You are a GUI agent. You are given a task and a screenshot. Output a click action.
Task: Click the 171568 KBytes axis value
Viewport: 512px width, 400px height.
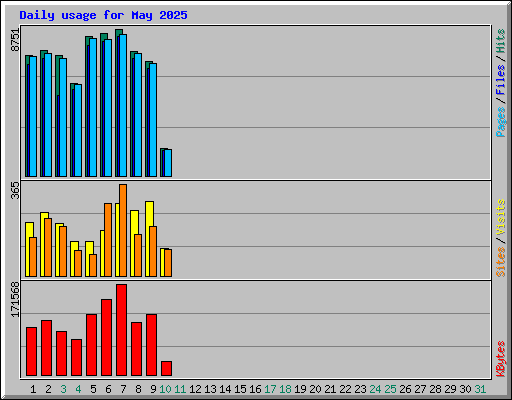point(15,300)
